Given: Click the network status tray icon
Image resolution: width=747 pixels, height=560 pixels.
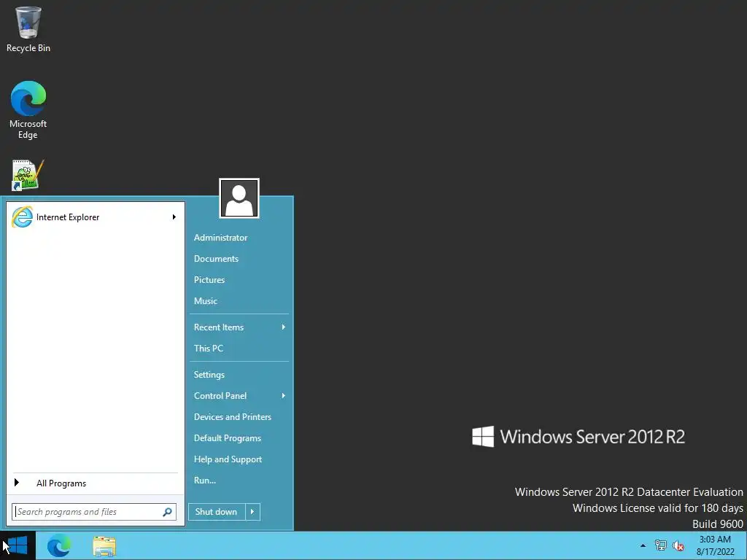Looking at the screenshot, I should coord(660,545).
